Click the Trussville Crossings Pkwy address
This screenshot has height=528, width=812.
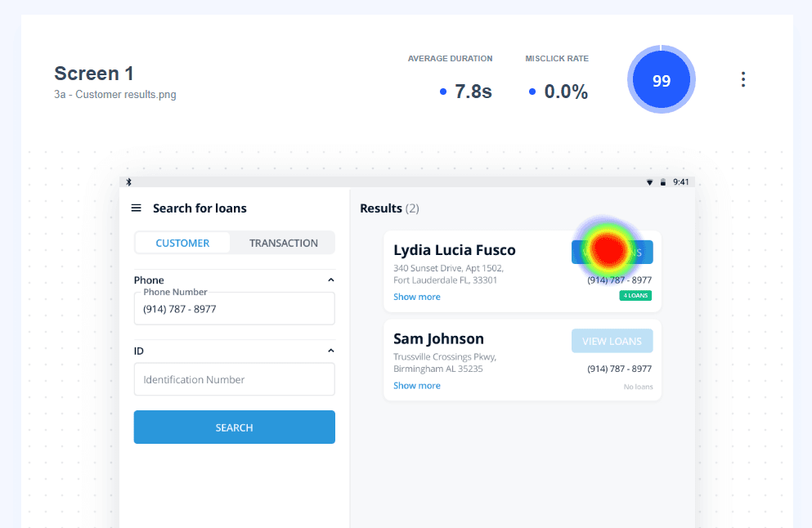(444, 363)
